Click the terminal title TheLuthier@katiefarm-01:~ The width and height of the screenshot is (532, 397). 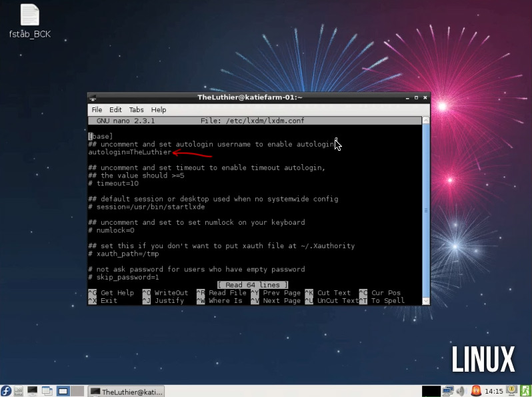[250, 97]
